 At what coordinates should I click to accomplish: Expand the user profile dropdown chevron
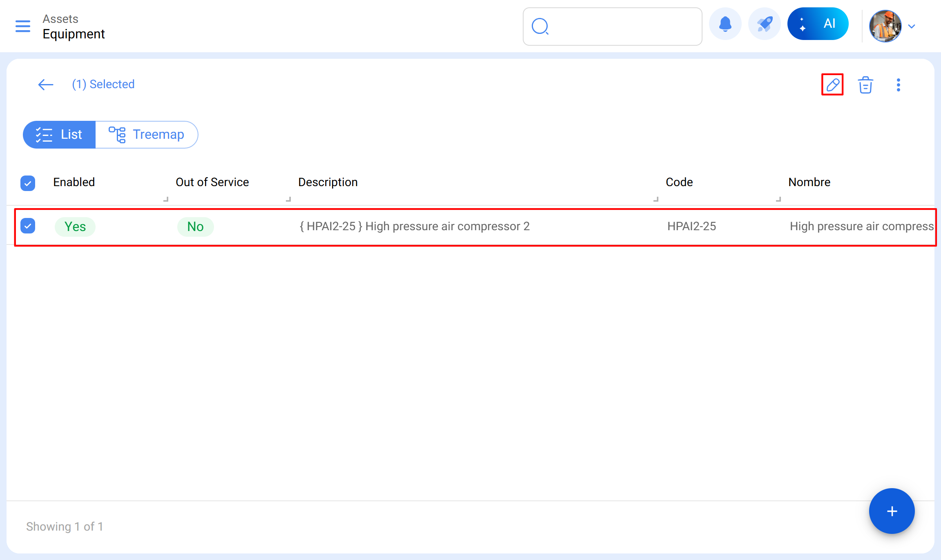(x=912, y=27)
